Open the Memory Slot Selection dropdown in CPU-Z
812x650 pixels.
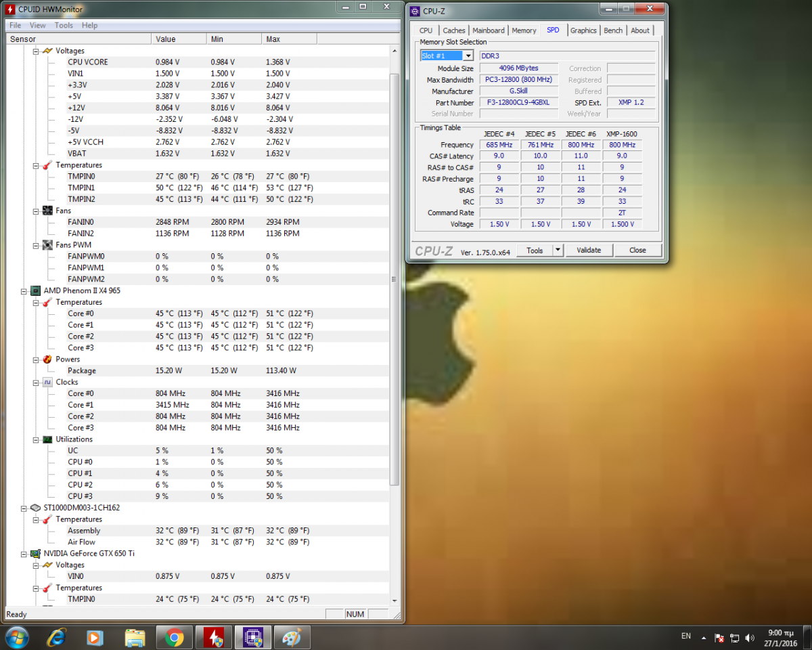point(468,56)
